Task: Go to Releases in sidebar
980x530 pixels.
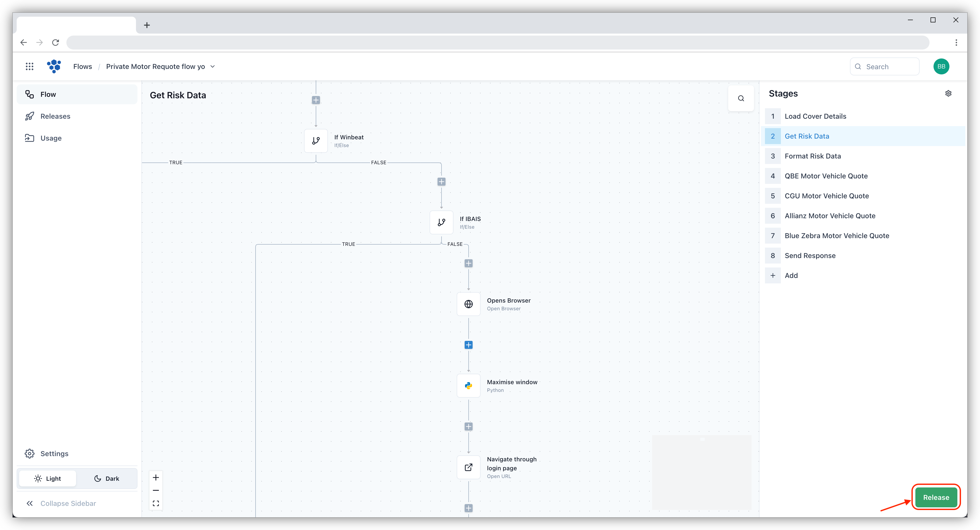Action: coord(55,116)
